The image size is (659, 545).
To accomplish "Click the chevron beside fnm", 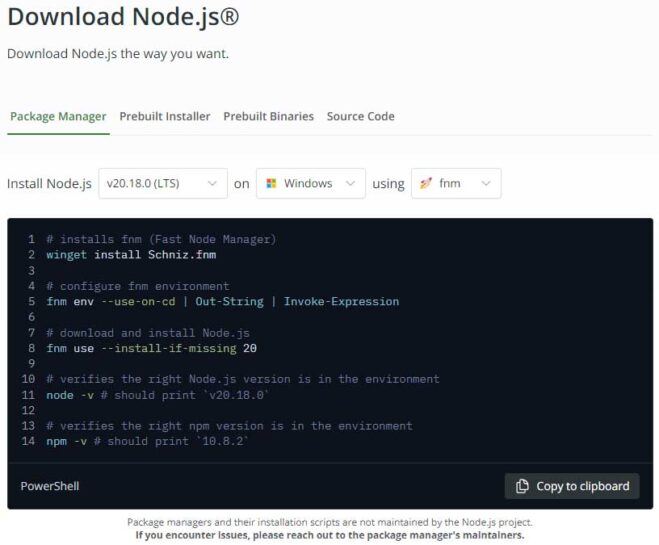I will pos(486,184).
